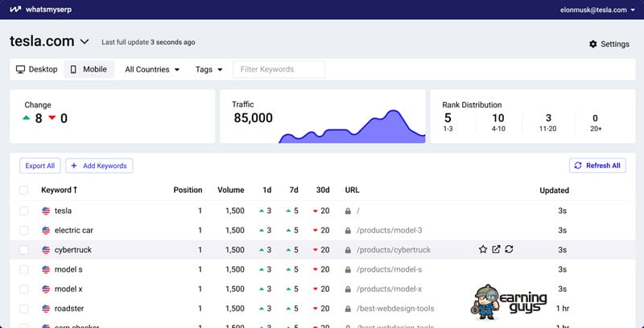Click the Refresh All button
Screen dimensions: 644x328
pos(597,166)
